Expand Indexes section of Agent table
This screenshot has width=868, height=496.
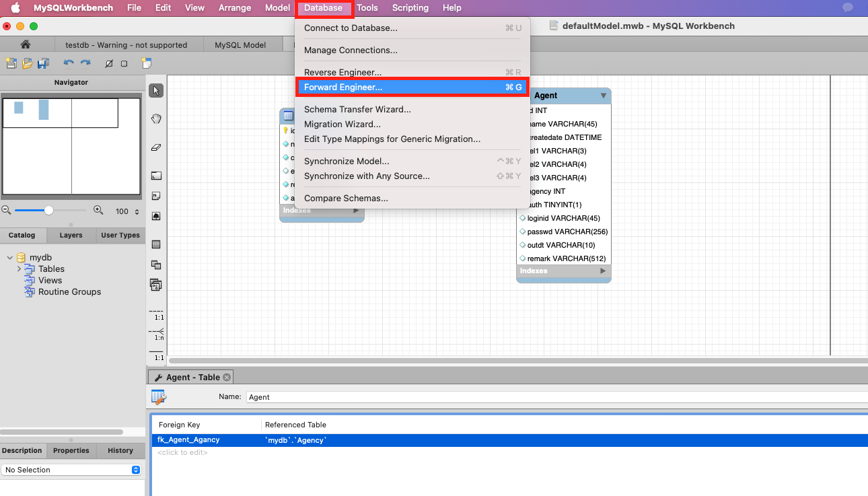pyautogui.click(x=603, y=271)
